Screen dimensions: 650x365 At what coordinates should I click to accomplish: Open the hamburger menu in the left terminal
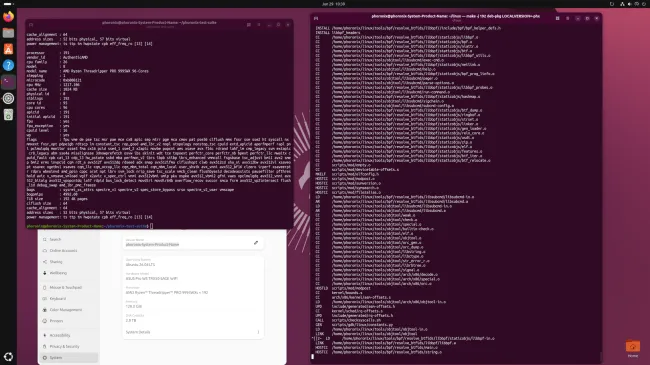tap(259, 24)
